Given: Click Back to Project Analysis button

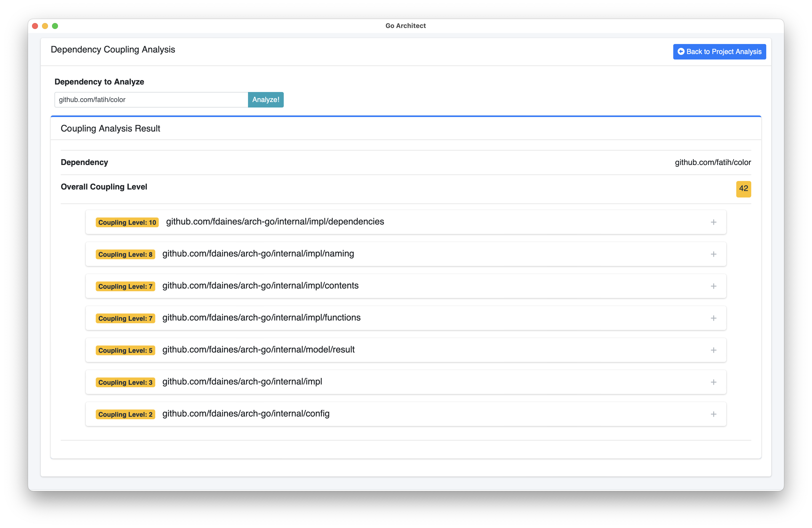Looking at the screenshot, I should click(x=719, y=51).
